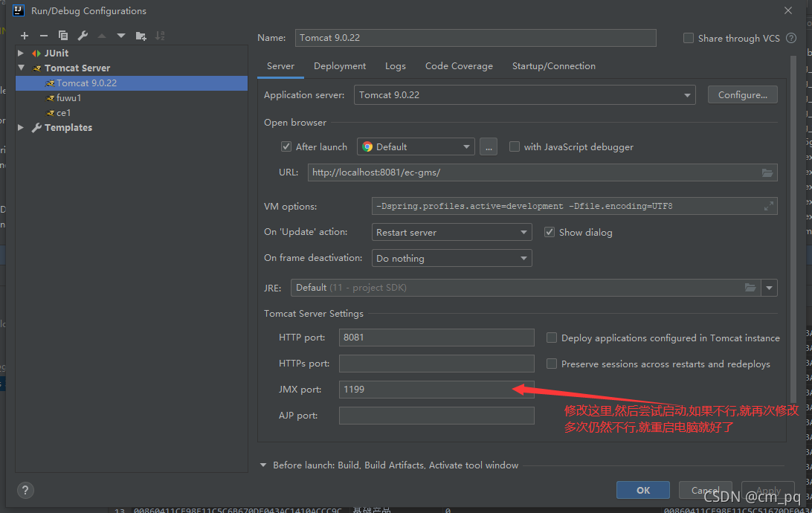
Task: Switch to the Logs tab
Action: tap(395, 66)
